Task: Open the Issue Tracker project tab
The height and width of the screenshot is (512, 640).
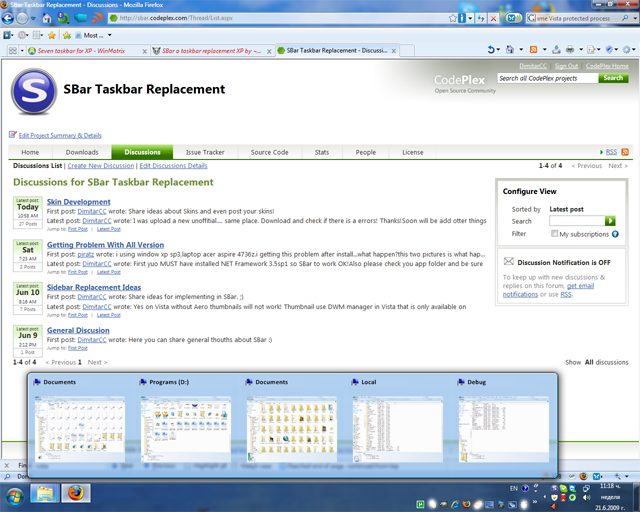Action: click(x=205, y=152)
